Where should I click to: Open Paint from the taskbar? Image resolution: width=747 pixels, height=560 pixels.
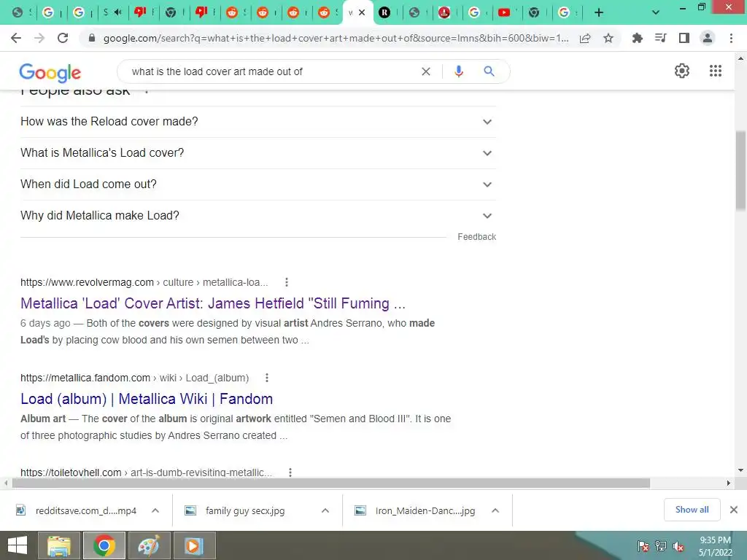tap(149, 545)
